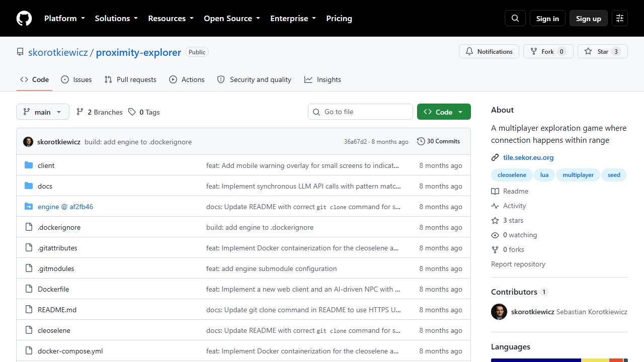Click the .dockerignore file icon
644x362 pixels.
pos(29,227)
